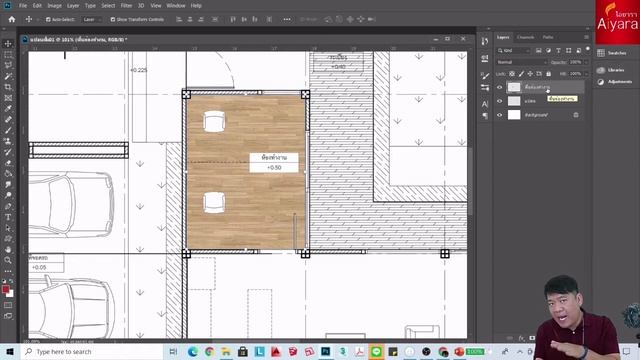Expand the Adjustments panel
This screenshot has height=360, width=640.
coord(615,82)
